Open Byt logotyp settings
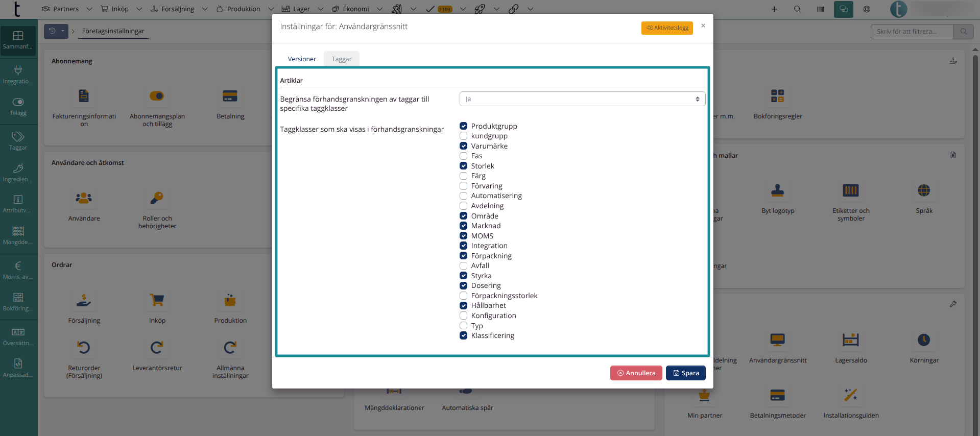This screenshot has width=980, height=436. pyautogui.click(x=778, y=190)
